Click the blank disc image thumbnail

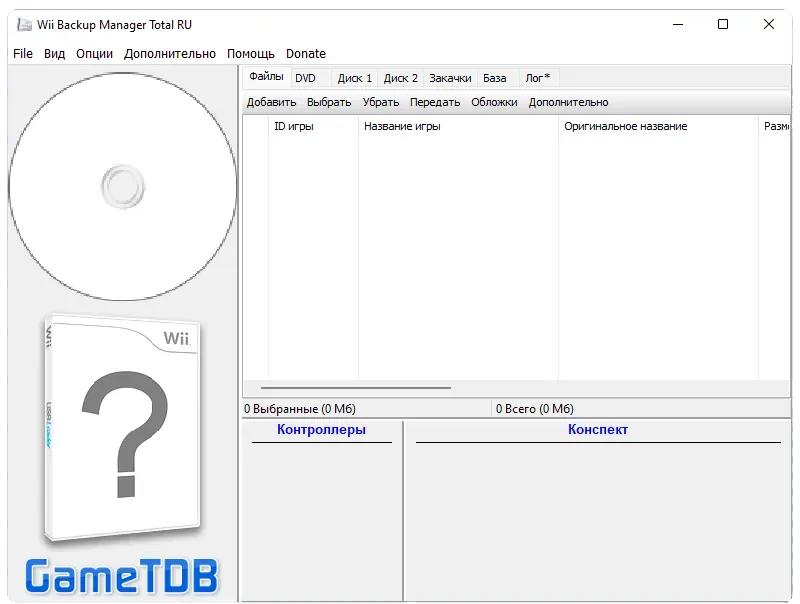point(122,186)
